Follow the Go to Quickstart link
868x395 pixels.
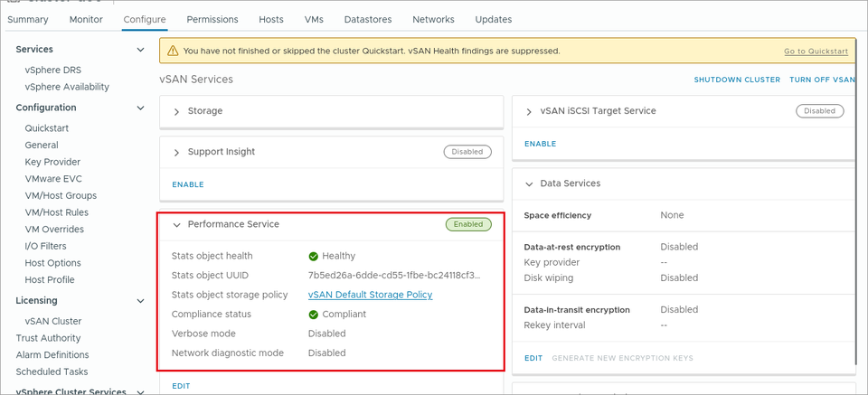click(816, 51)
